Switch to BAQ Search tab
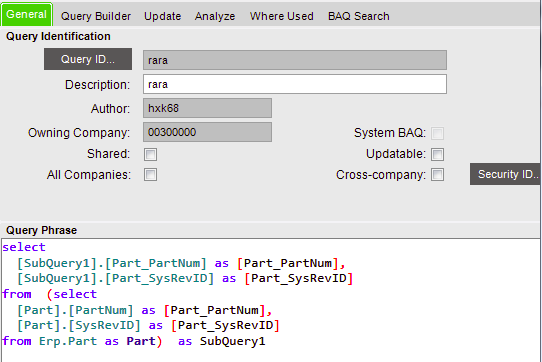Screen dimensions: 542x362 tap(358, 16)
